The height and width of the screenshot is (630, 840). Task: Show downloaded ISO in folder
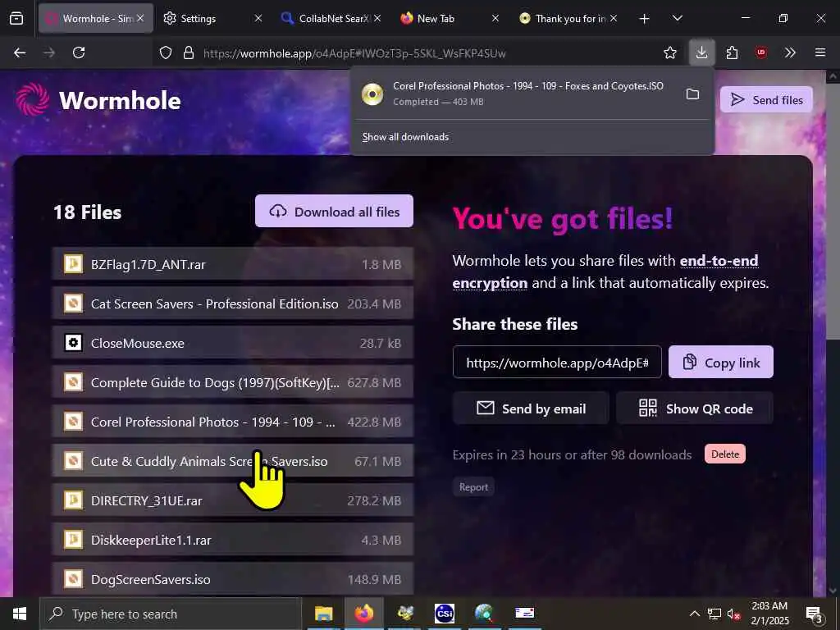click(692, 94)
